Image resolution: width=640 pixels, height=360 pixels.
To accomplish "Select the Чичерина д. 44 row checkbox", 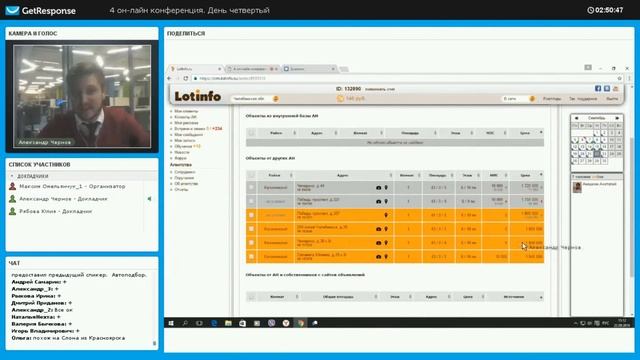I will (x=251, y=188).
